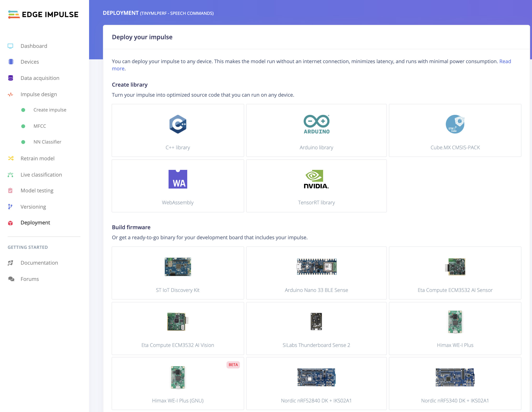
Task: Open NN Classifier sub-item
Action: [x=47, y=142]
